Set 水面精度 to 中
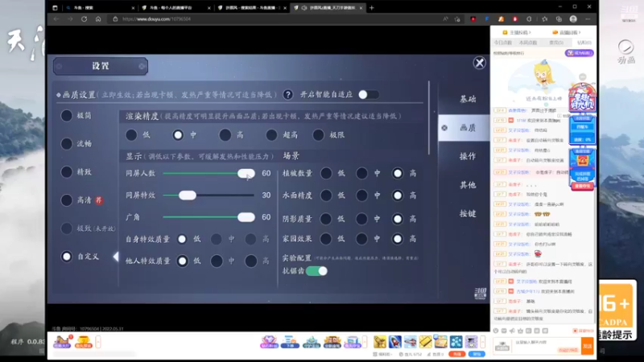644x362 pixels. (361, 195)
